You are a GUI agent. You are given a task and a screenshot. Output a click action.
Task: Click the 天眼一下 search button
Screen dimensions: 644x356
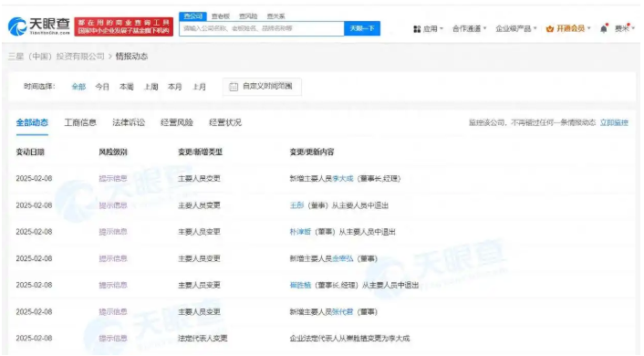click(362, 28)
